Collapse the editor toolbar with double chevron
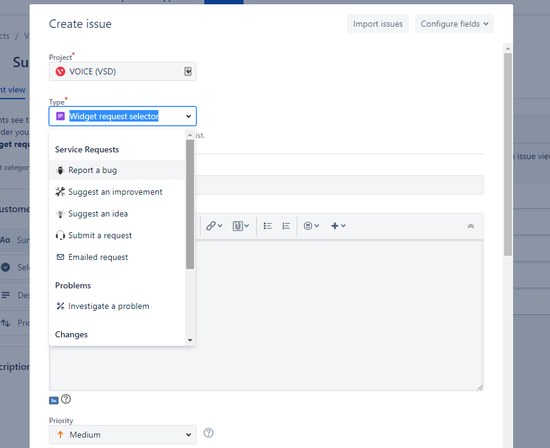This screenshot has height=448, width=550. [x=471, y=226]
